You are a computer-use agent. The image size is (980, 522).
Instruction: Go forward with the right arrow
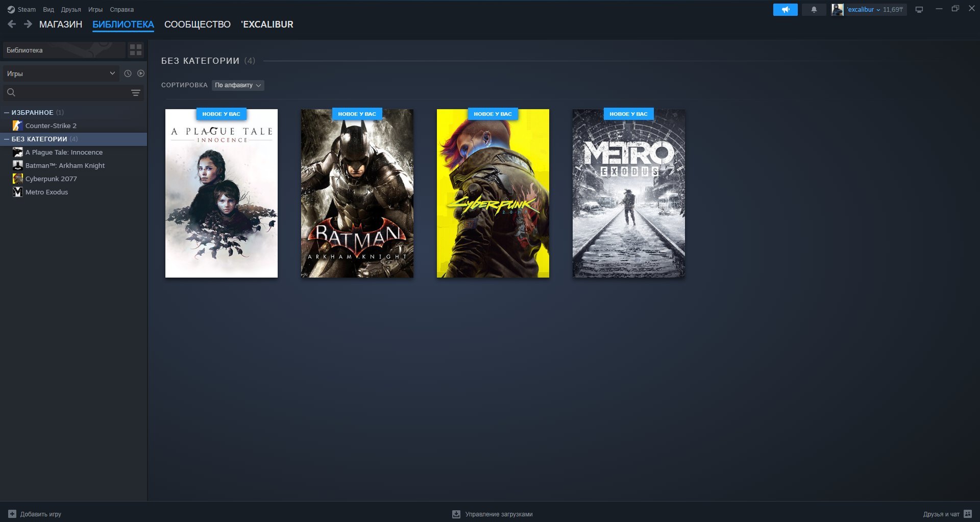(x=28, y=24)
